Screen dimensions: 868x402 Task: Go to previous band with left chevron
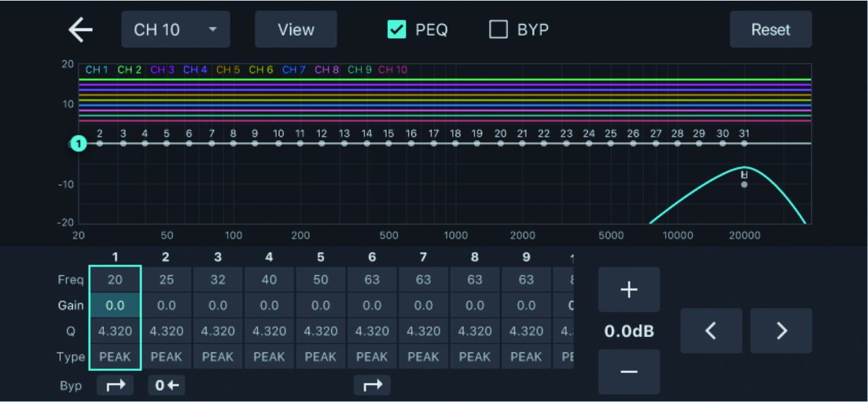711,331
